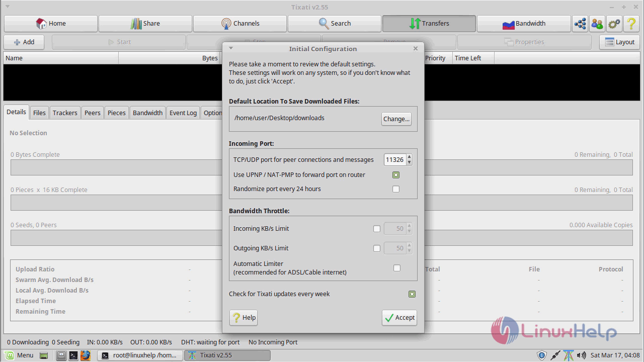Click the Outgoing KB/s Limit value field
644x362 pixels.
(394, 248)
